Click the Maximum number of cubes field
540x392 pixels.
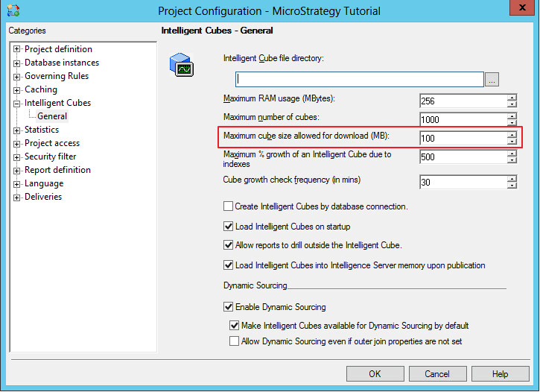pyautogui.click(x=463, y=120)
